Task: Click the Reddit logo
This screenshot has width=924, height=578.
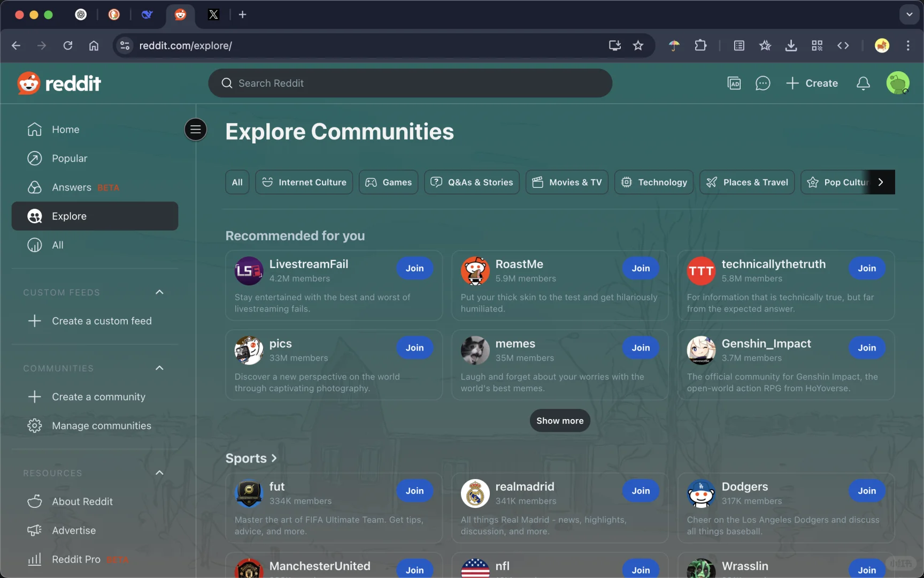Action: 59,83
